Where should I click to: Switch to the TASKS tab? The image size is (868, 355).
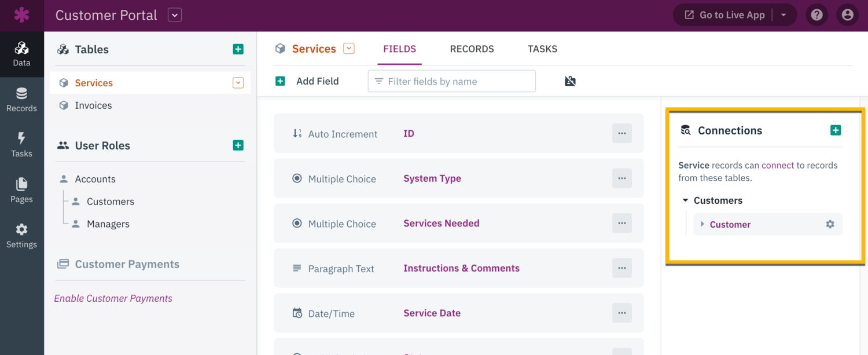(x=542, y=49)
